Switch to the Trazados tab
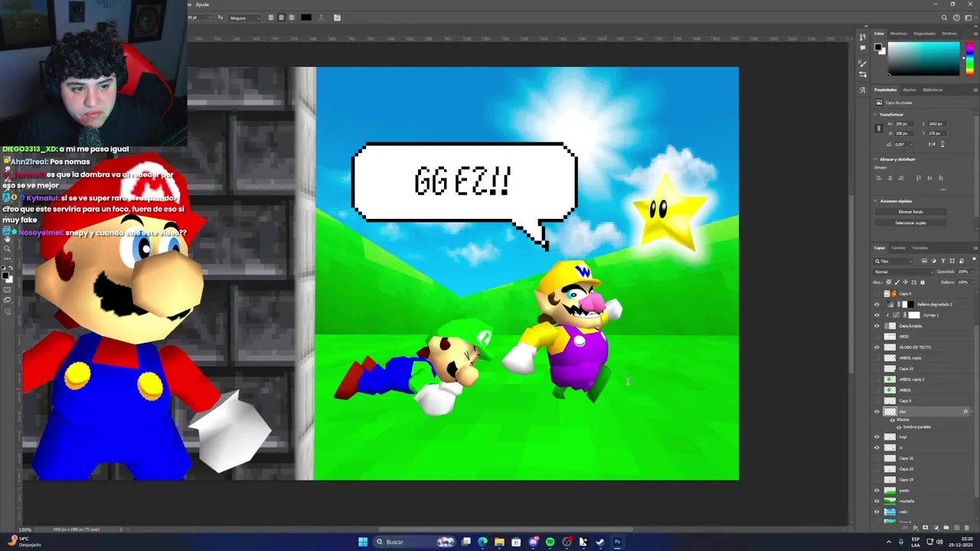 coord(920,248)
